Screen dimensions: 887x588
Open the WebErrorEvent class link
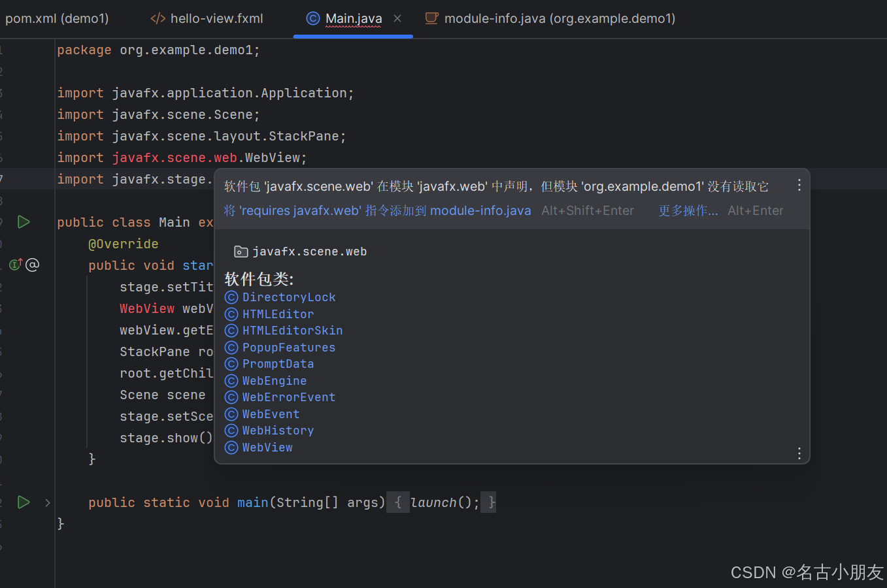[x=289, y=397]
